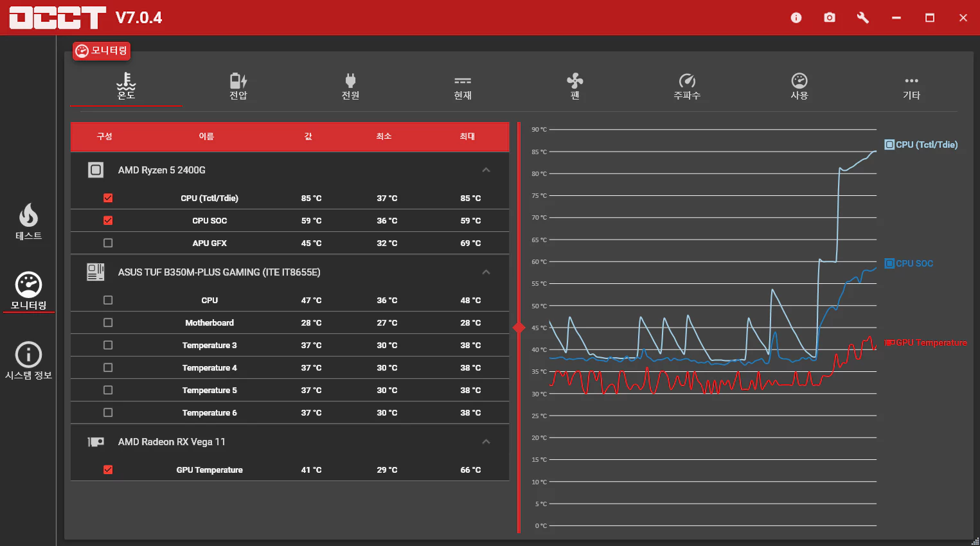Click the CPU (Tctl/Tdie) legend icon on graph

tap(889, 145)
